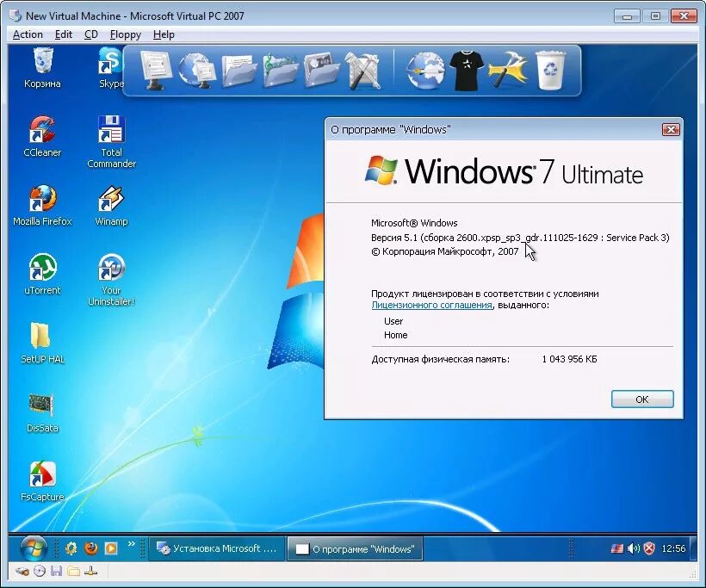706x588 pixels.
Task: Launch the Skype desktop shortcut
Action: [x=111, y=68]
